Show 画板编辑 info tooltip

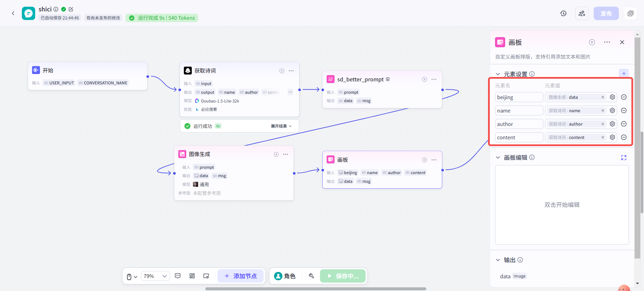(532, 157)
